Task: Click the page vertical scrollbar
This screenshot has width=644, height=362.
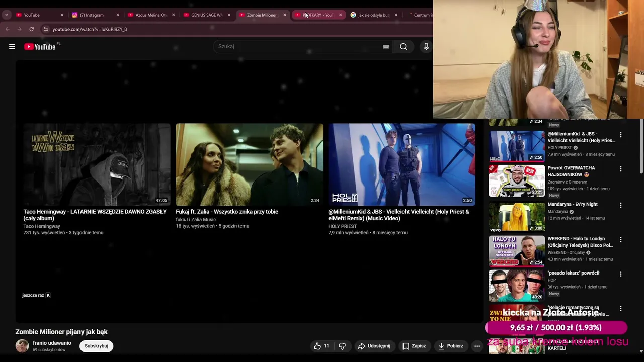Action: tap(640, 146)
